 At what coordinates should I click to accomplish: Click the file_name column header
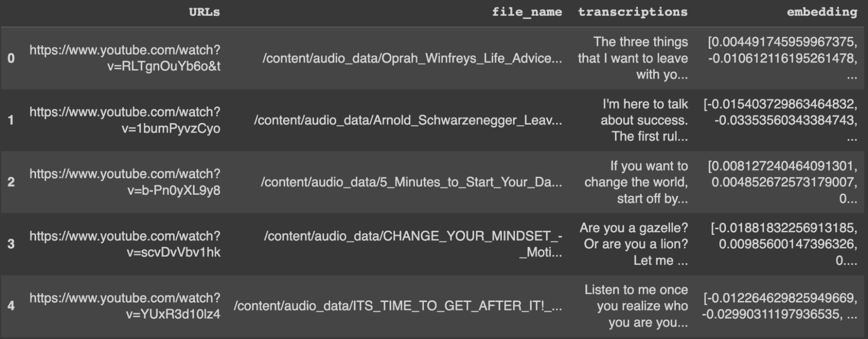[526, 12]
